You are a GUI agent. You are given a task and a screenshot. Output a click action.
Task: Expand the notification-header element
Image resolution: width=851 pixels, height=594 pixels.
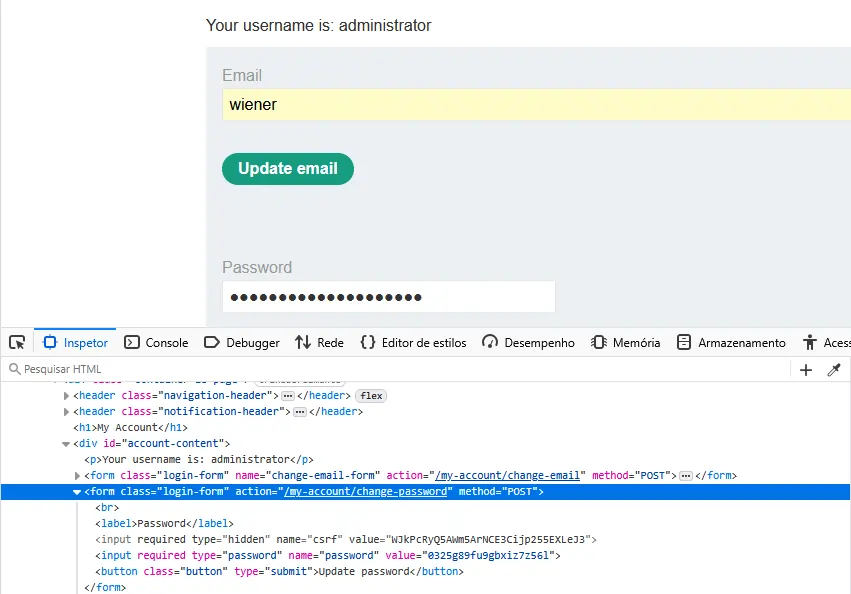click(x=66, y=411)
